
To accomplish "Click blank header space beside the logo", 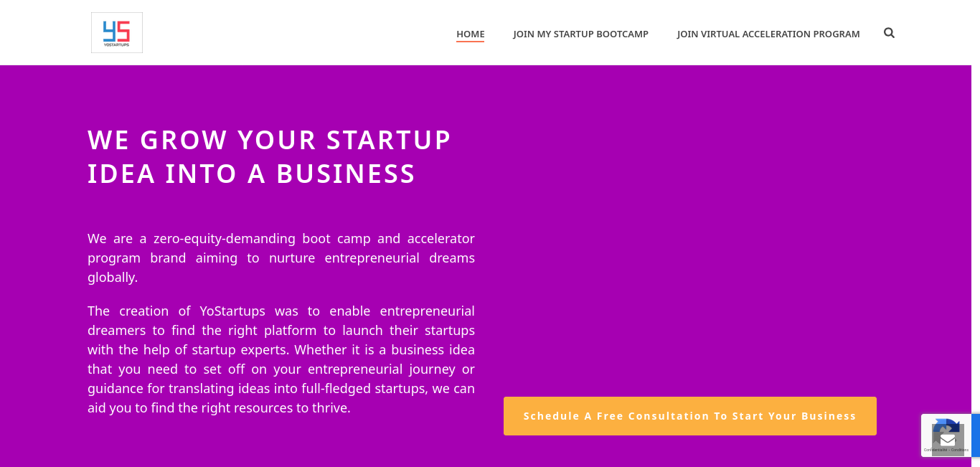I will click(x=287, y=32).
